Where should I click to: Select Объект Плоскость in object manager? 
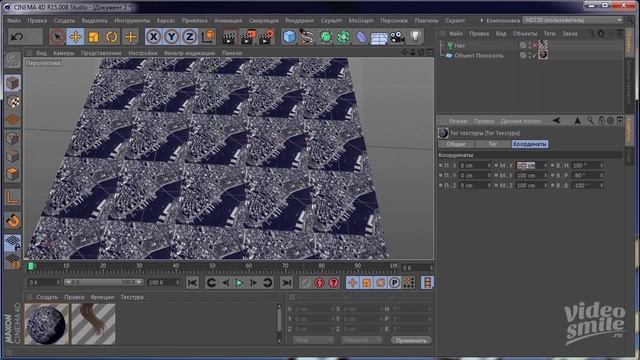(479, 56)
